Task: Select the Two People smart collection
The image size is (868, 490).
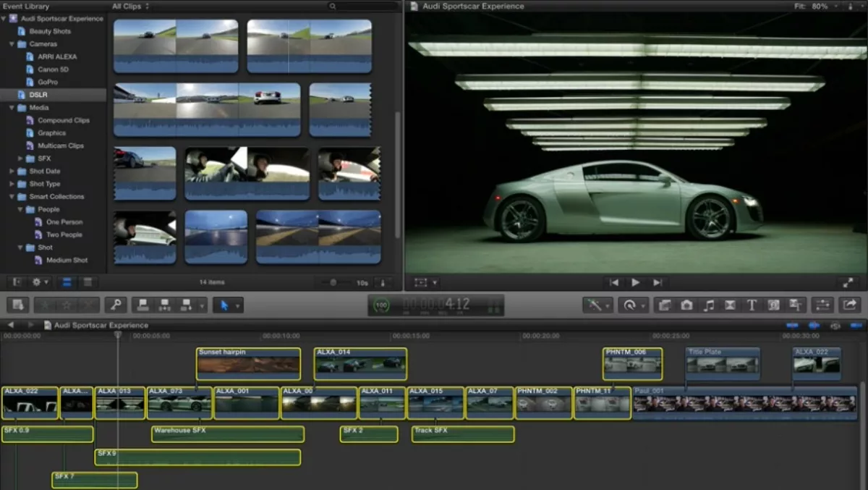Action: click(x=64, y=235)
